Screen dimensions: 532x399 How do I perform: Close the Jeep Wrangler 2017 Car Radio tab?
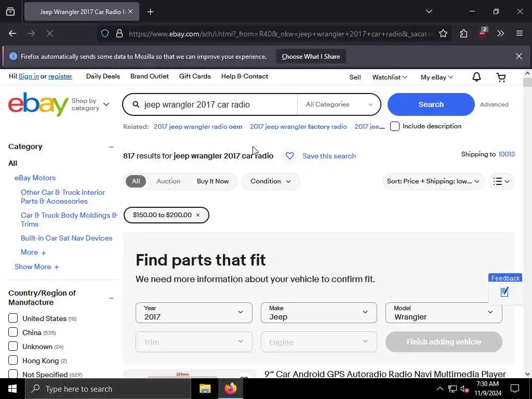[x=130, y=11]
